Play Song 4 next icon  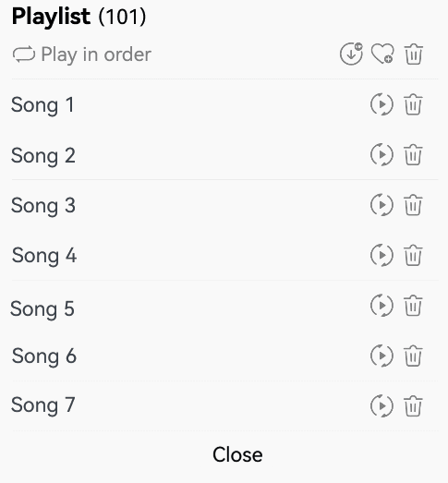381,255
